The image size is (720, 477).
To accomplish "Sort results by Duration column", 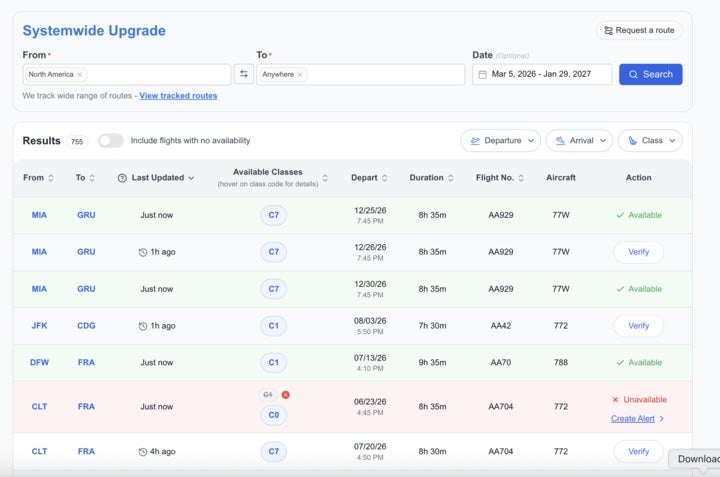I will point(432,178).
